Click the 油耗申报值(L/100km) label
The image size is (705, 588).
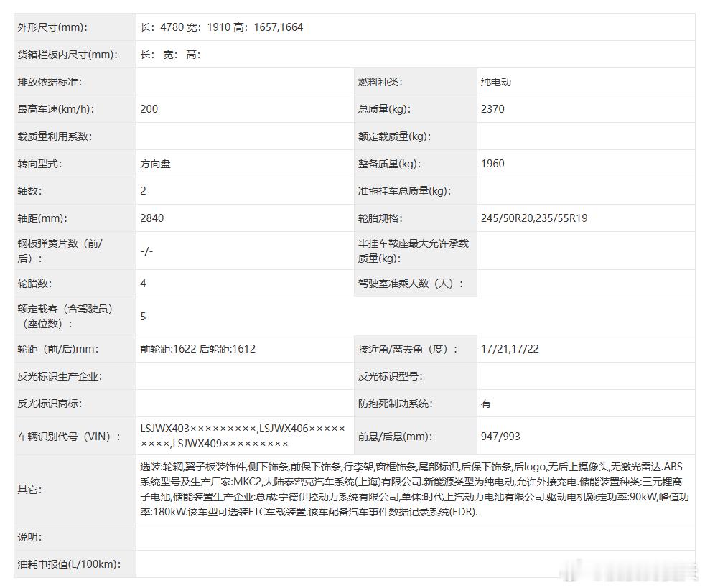[x=69, y=564]
